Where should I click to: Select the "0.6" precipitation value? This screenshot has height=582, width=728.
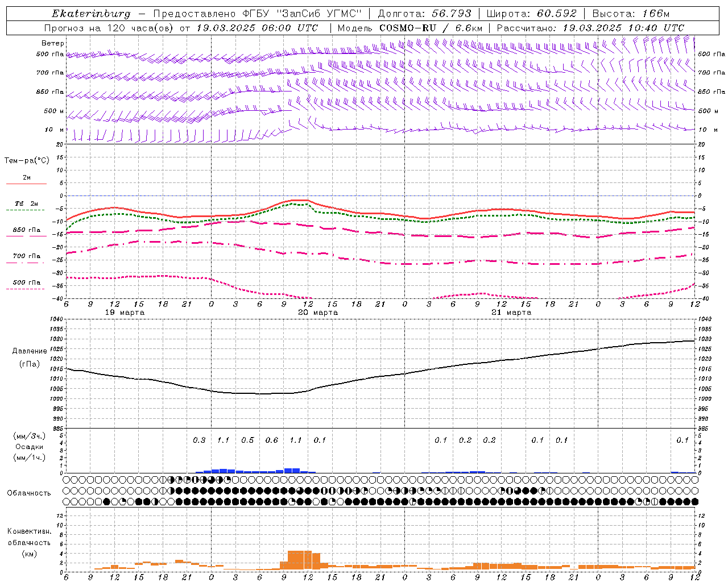click(272, 440)
